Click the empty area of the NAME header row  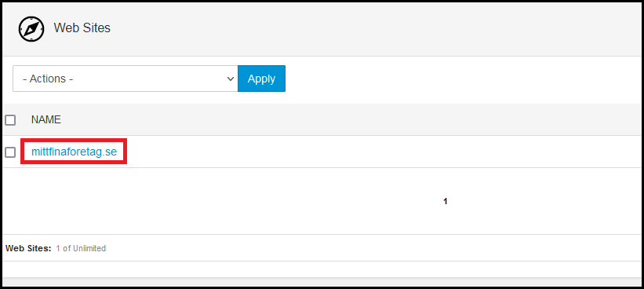[x=349, y=119]
